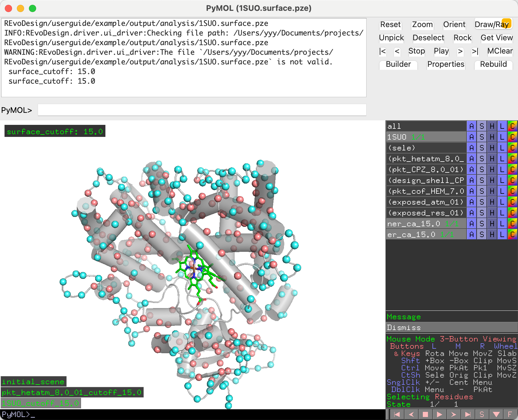Click Selecting Residues mode label

(x=430, y=397)
